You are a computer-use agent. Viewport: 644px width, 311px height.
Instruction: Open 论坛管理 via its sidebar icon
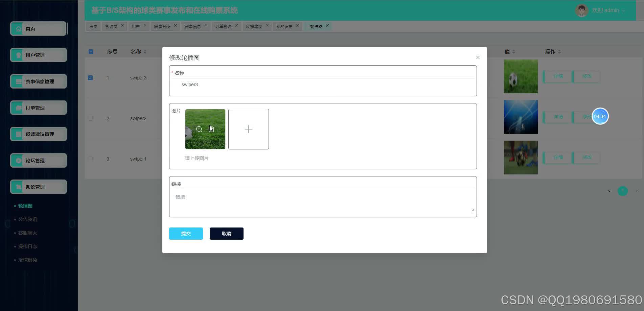click(19, 160)
